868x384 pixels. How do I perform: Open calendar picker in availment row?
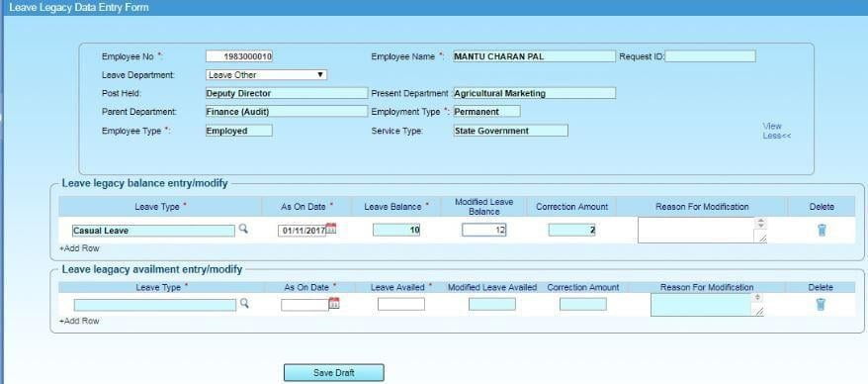(x=334, y=303)
